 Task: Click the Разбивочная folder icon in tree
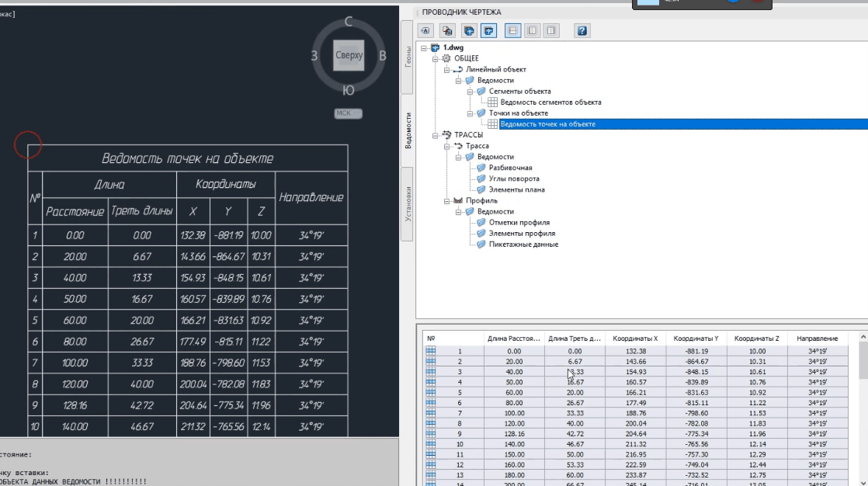pos(481,168)
